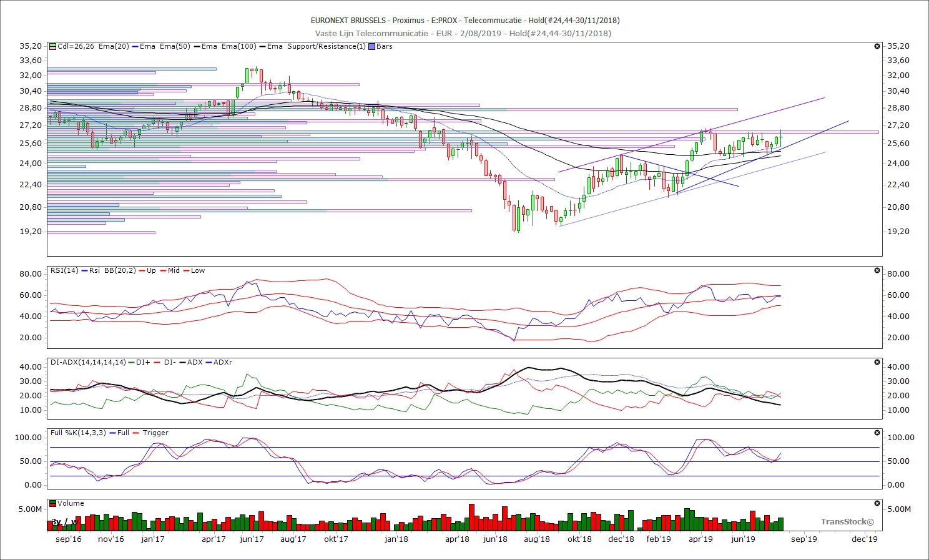This screenshot has height=560, width=929.
Task: Click the jan'18 date axis label
Action: [x=396, y=539]
